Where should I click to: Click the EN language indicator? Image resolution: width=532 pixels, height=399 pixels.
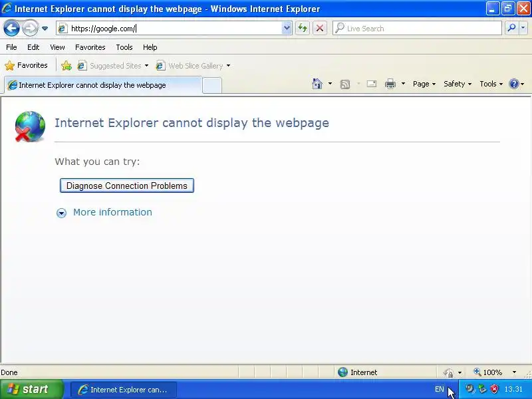click(440, 389)
